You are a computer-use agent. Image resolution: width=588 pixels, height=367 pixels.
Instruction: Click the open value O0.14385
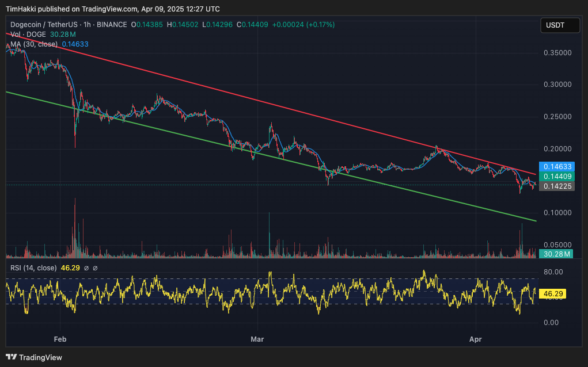tap(147, 25)
